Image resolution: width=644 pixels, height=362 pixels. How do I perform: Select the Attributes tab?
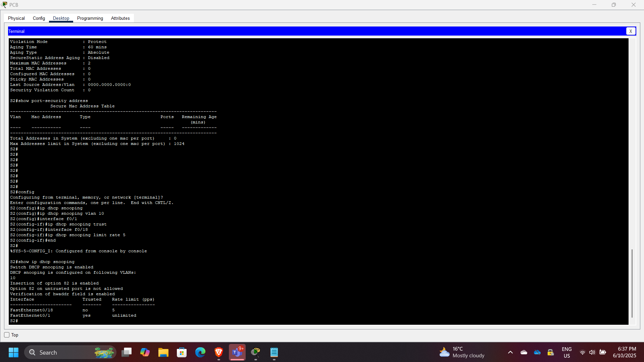click(120, 18)
